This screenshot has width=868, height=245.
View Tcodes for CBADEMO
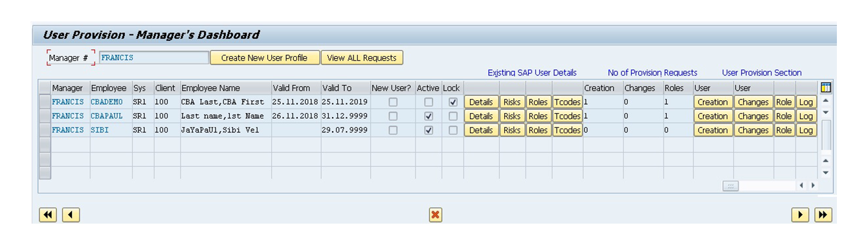[567, 102]
